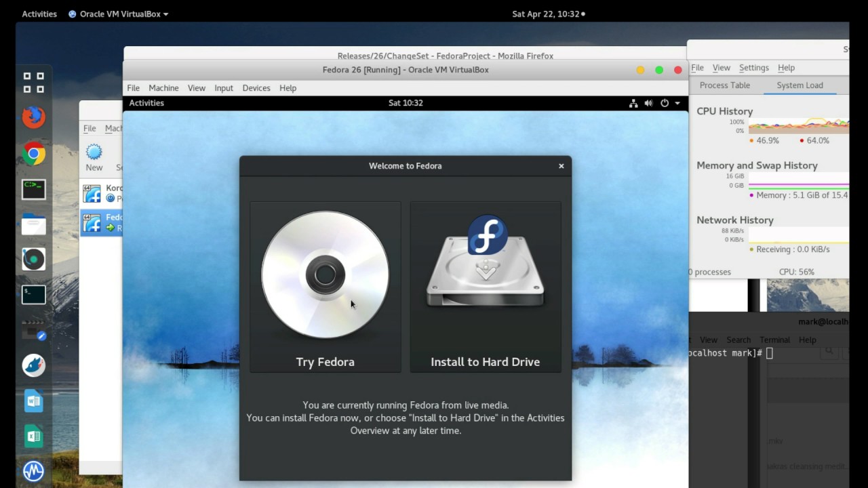Open the View menu in Fedora 26 VM window
The width and height of the screenshot is (868, 488).
coord(197,88)
